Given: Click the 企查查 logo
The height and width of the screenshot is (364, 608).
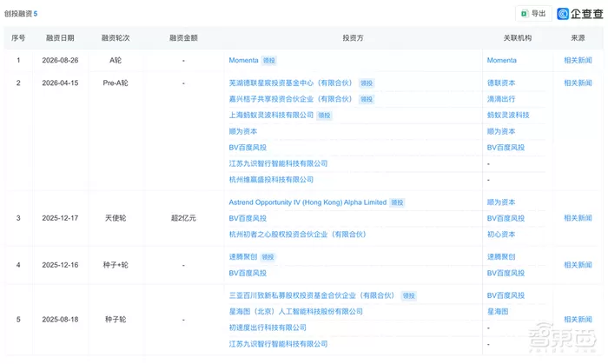Looking at the screenshot, I should coord(580,14).
